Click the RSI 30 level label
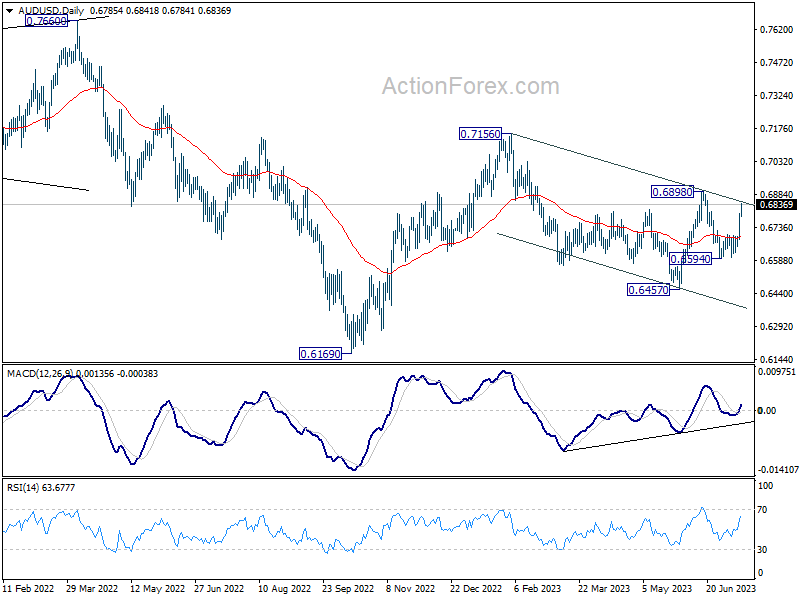The height and width of the screenshot is (600, 800). click(762, 549)
